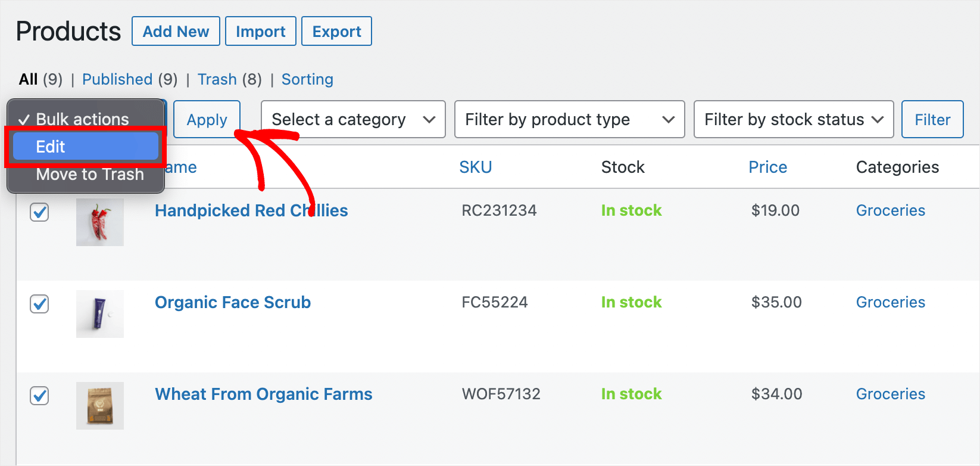980x466 pixels.
Task: Click the Filter button
Action: tap(932, 119)
